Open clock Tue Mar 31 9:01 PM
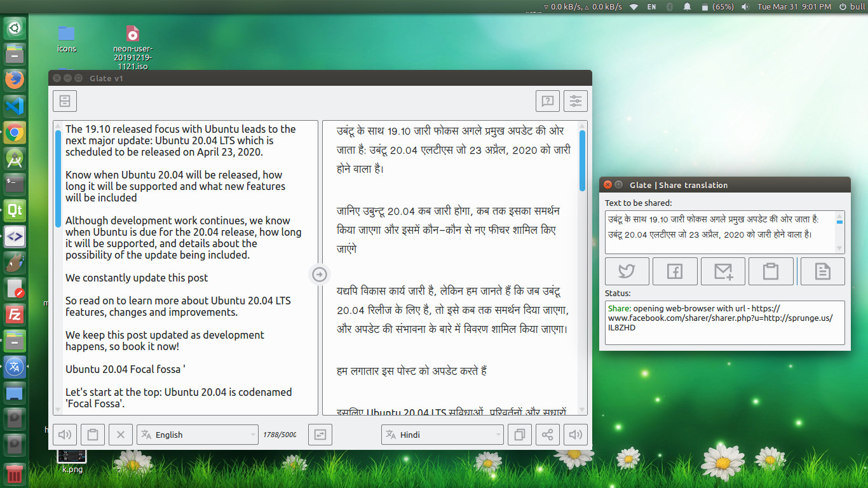Screen dimensions: 868x488 click(x=794, y=7)
